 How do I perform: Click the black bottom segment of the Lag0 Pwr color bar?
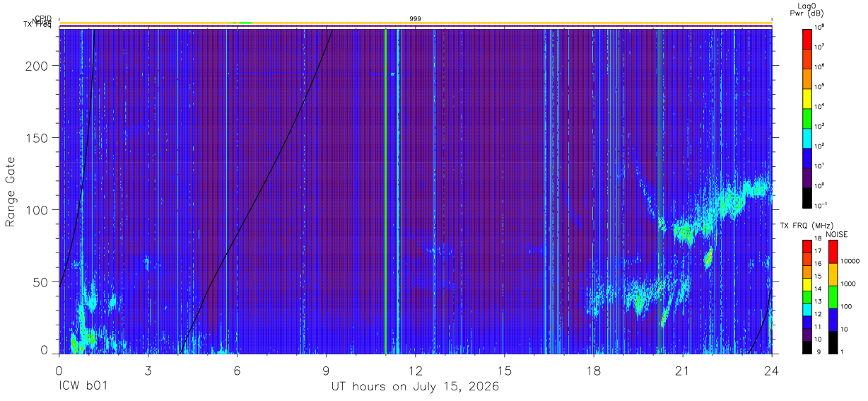pyautogui.click(x=807, y=197)
